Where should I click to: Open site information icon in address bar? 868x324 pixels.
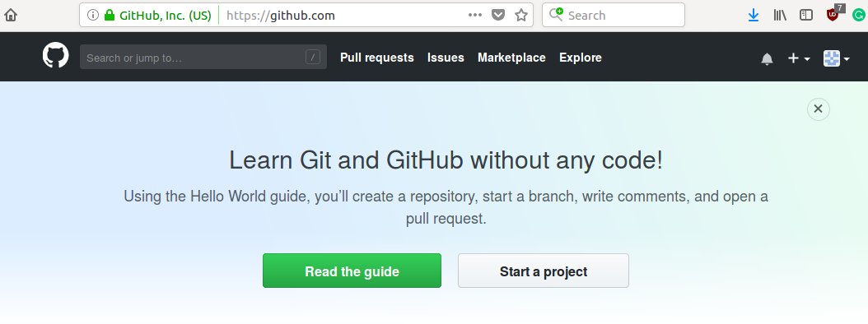[x=92, y=16]
